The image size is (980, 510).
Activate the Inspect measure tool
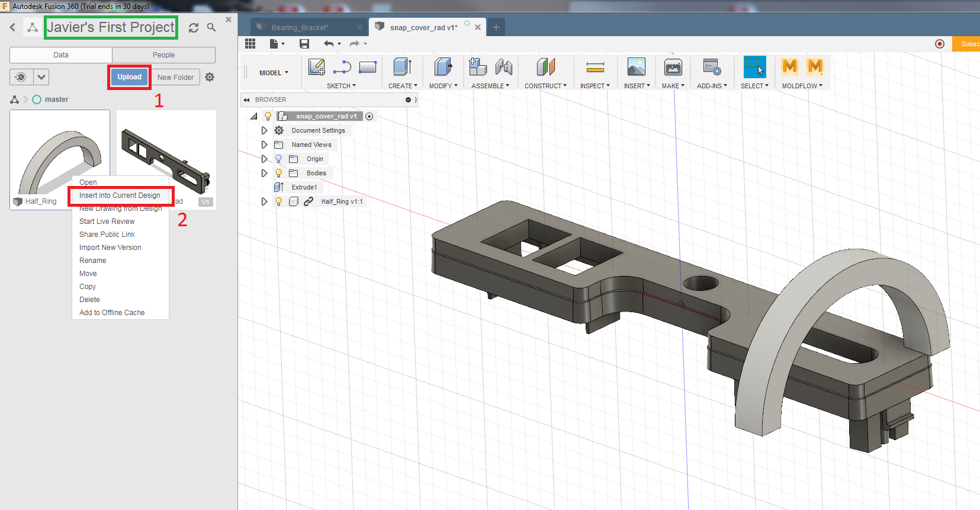point(595,67)
